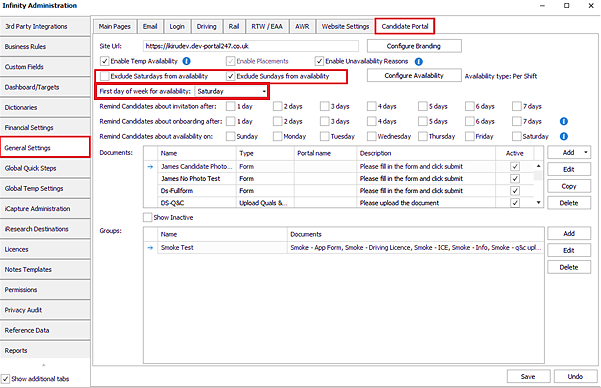The height and width of the screenshot is (388, 601).
Task: Click documents list scroll down arrow
Action: pos(538,202)
